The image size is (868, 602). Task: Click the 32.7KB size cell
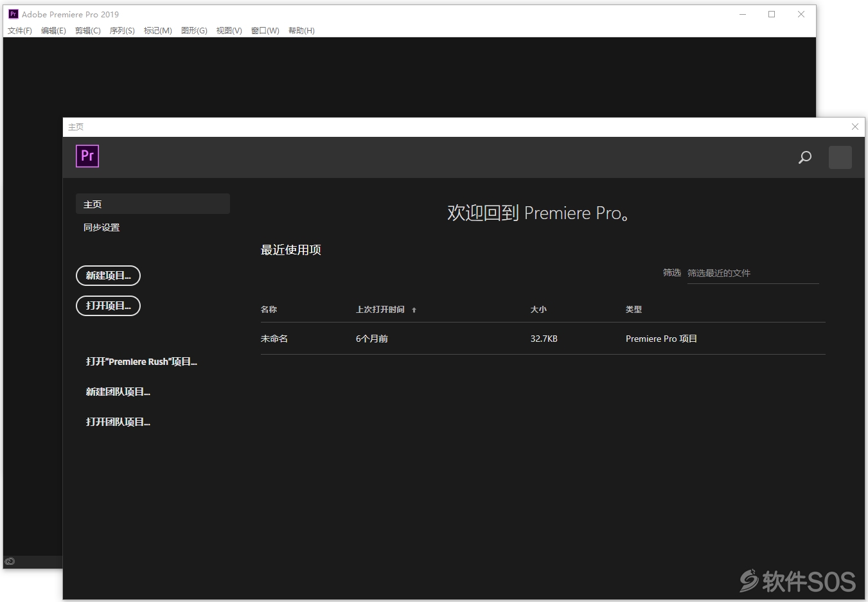[544, 339]
